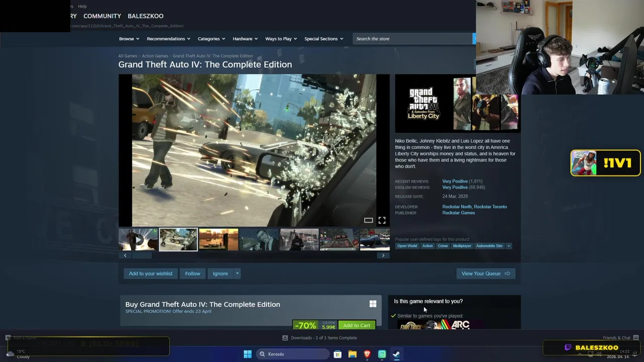Go to Action Games breadcrumb
The width and height of the screenshot is (644, 362).
click(x=155, y=56)
